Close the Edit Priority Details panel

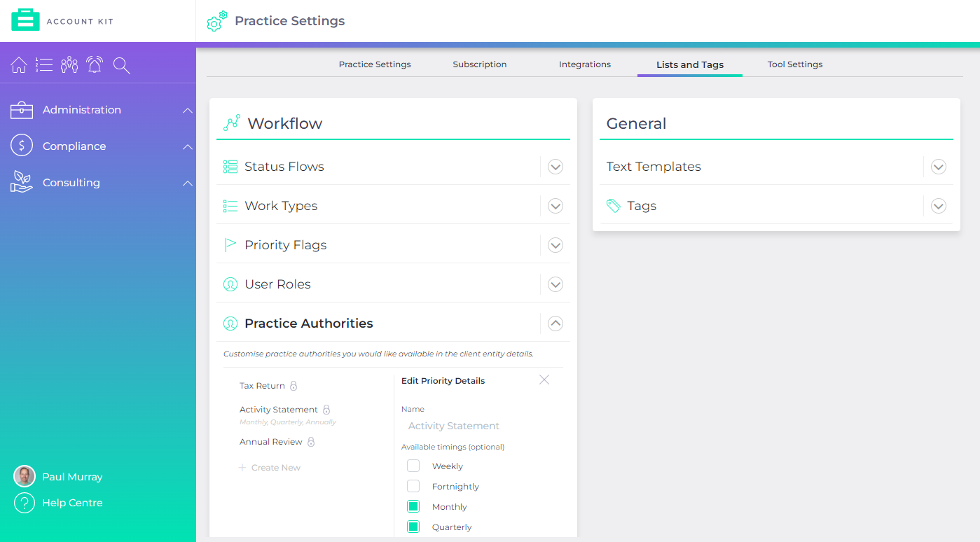(x=544, y=380)
